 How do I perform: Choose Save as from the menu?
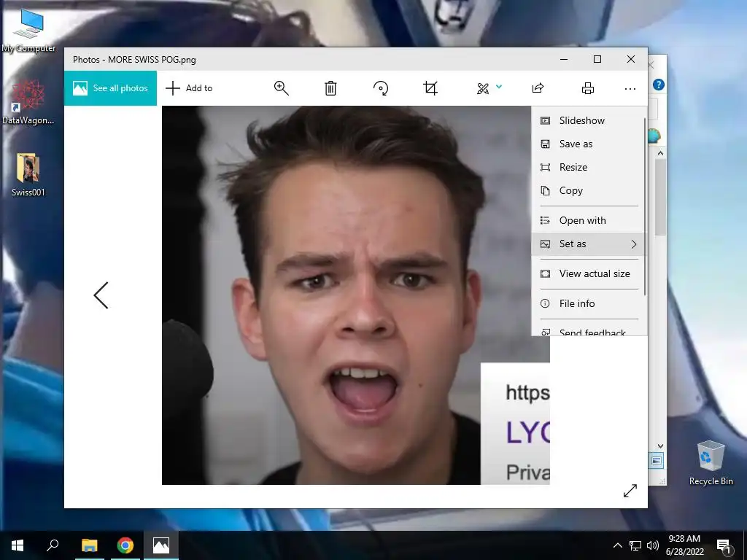pyautogui.click(x=588, y=144)
